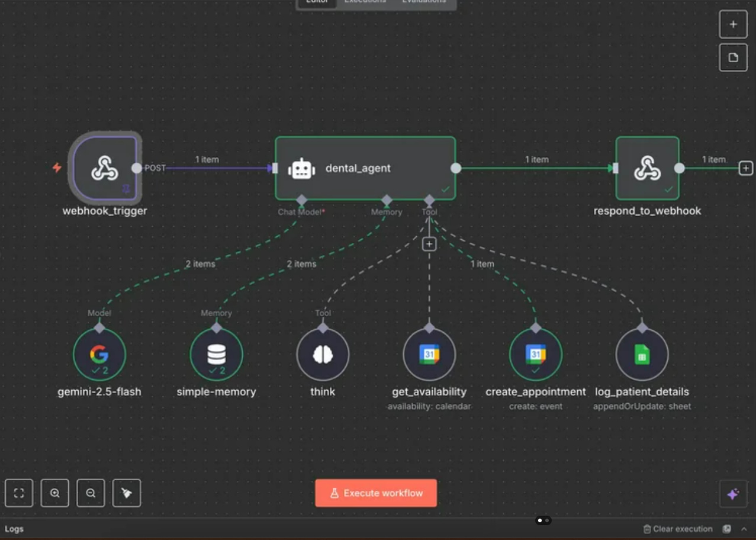
Task: Open the get_availability calendar node
Action: [429, 355]
